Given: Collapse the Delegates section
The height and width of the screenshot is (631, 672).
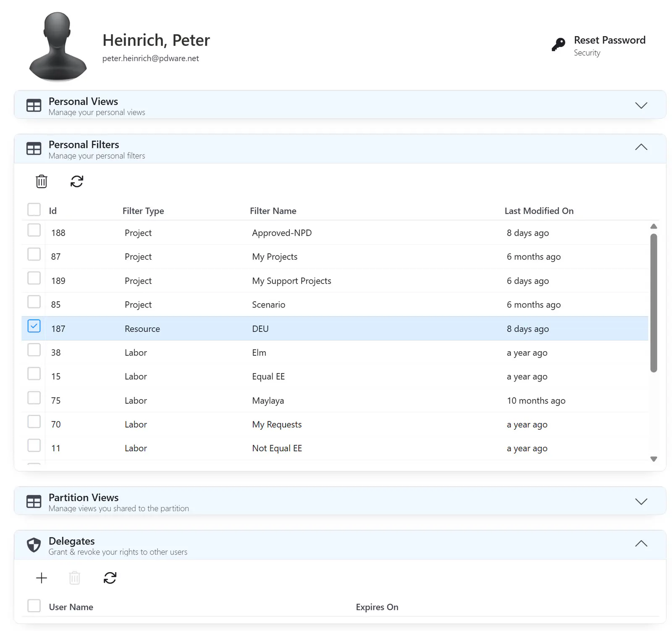Looking at the screenshot, I should pos(641,544).
